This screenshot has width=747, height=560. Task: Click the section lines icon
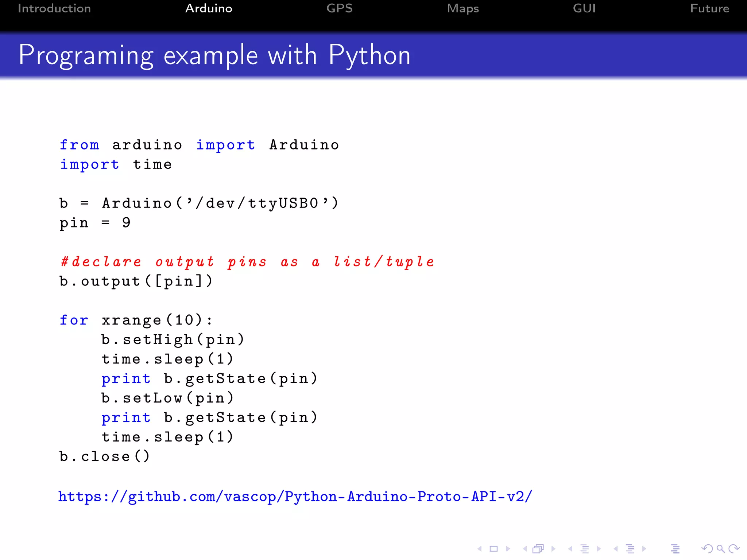[630, 549]
